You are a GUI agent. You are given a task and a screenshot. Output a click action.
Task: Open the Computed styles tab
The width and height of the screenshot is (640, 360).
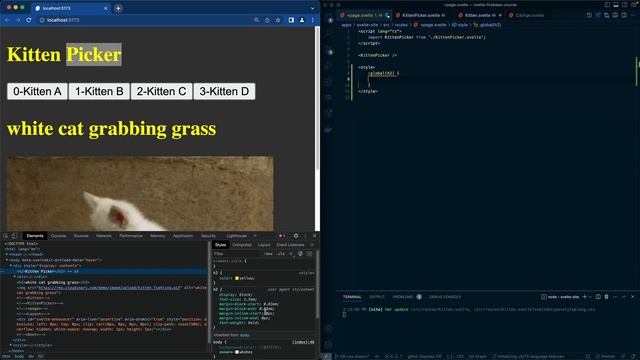coord(242,245)
